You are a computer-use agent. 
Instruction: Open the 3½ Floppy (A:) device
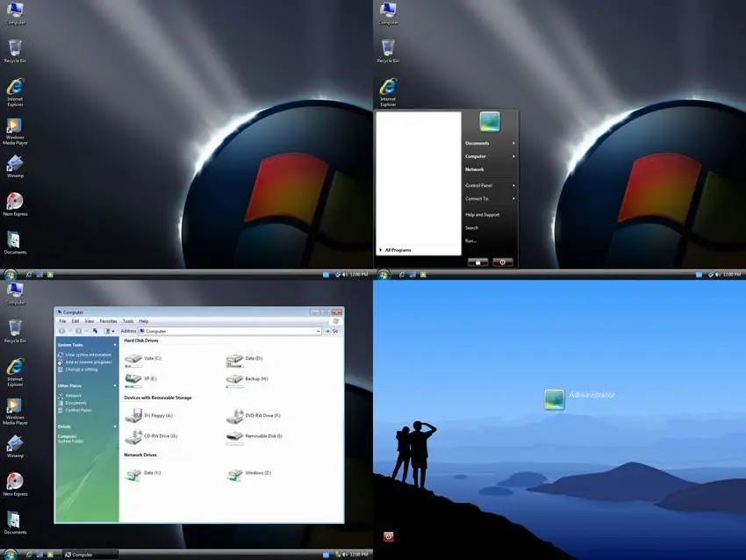pos(148,415)
